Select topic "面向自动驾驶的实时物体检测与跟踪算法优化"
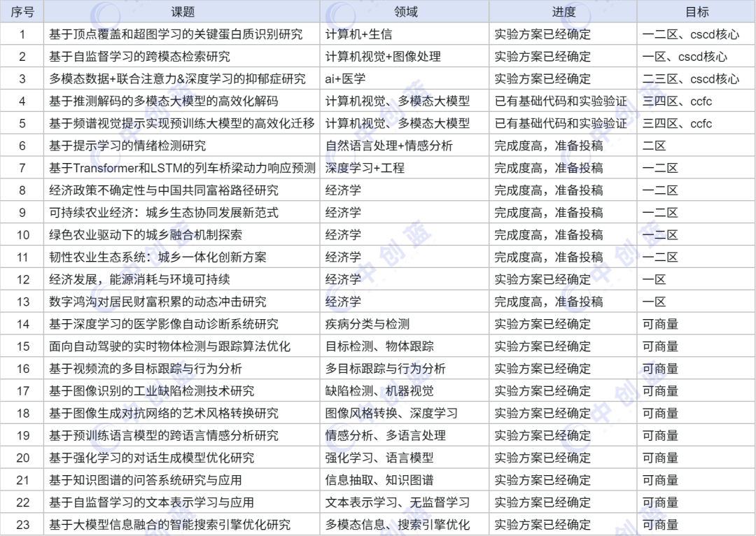The width and height of the screenshot is (756, 536). pos(169,346)
